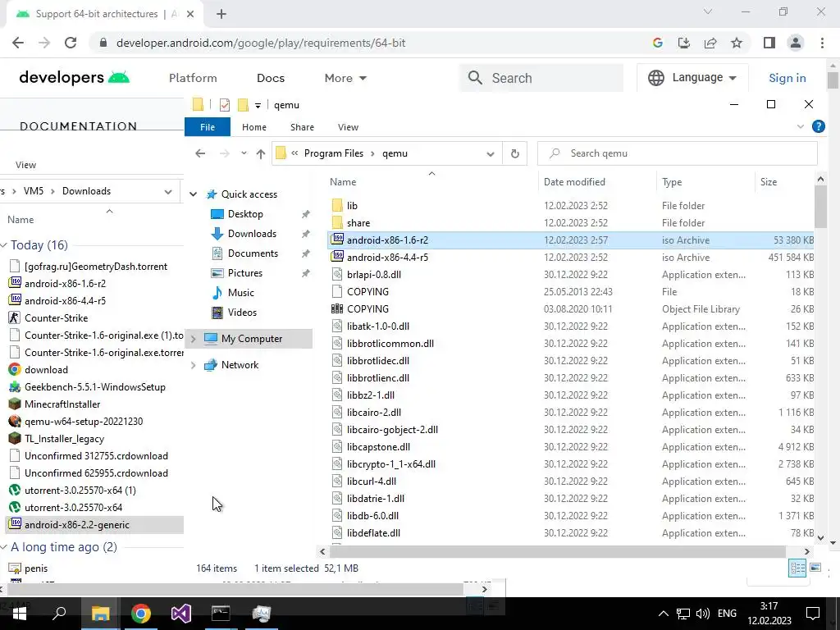Click the android-x86-4.4-r5 iso icon in qemu folder
Screen dimensions: 840x630
coord(337,257)
